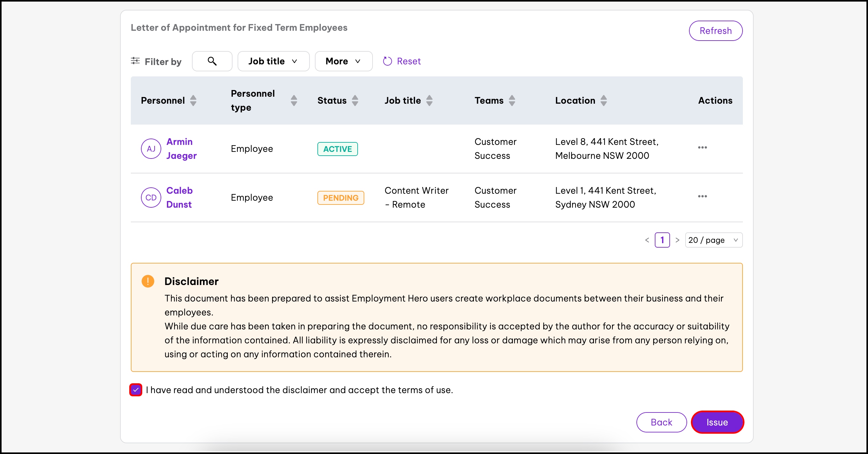
Task: Click the Issue button
Action: (x=717, y=422)
